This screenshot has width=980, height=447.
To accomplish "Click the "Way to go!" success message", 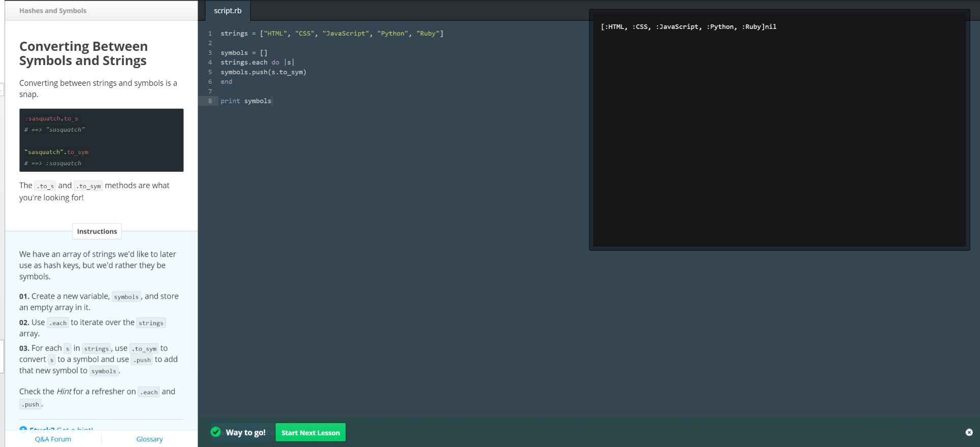I will coord(245,432).
